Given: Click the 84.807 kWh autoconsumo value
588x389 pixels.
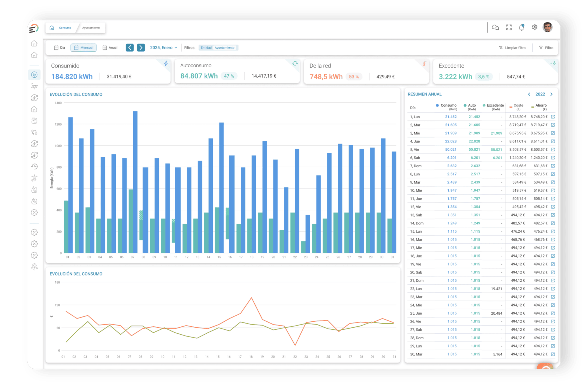Looking at the screenshot, I should tap(199, 76).
